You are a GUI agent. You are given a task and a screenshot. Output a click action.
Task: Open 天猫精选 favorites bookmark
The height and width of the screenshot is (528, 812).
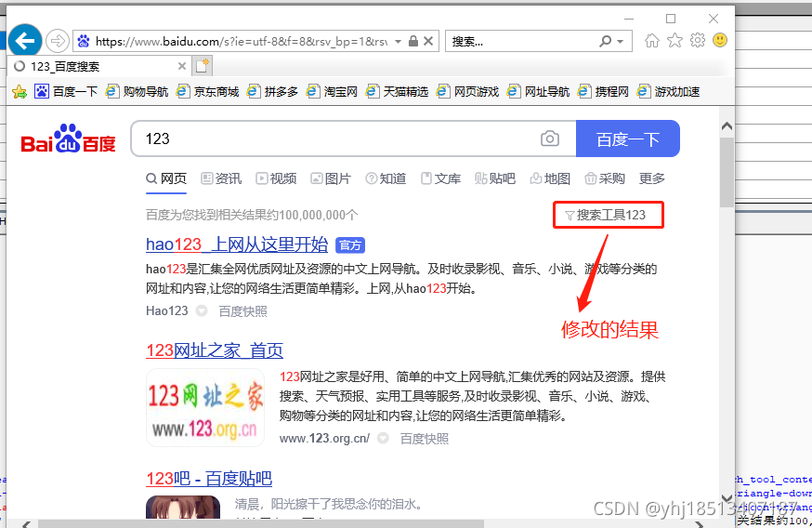pyautogui.click(x=398, y=92)
